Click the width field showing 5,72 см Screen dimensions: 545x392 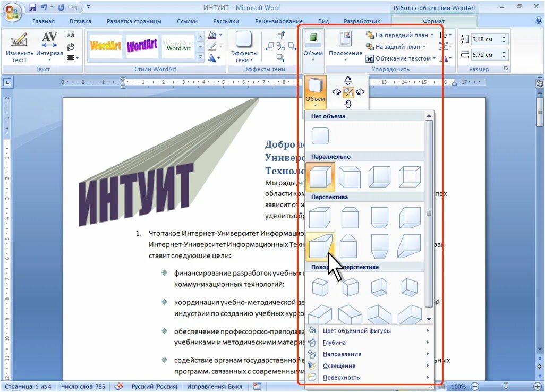486,55
